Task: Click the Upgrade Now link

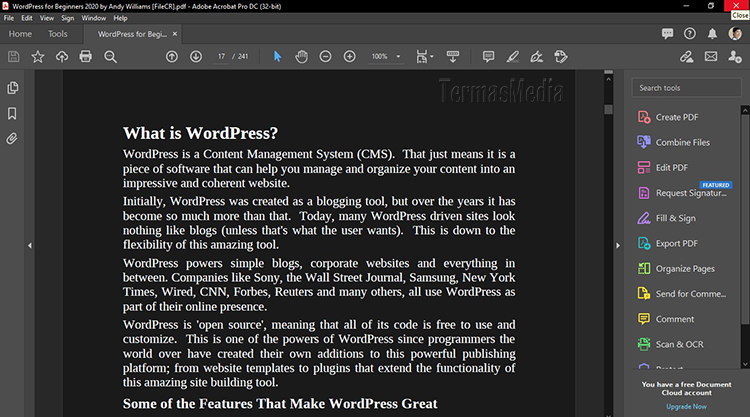Action: click(x=686, y=406)
